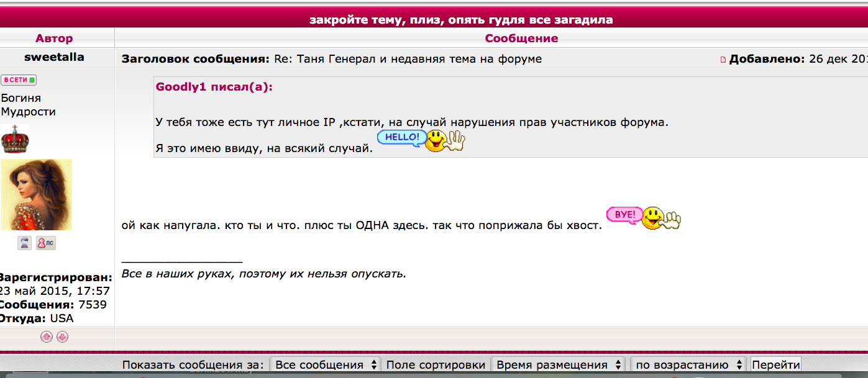Click the HELLO smiley in the quote
Image resolution: width=868 pixels, height=378 pixels.
click(421, 141)
